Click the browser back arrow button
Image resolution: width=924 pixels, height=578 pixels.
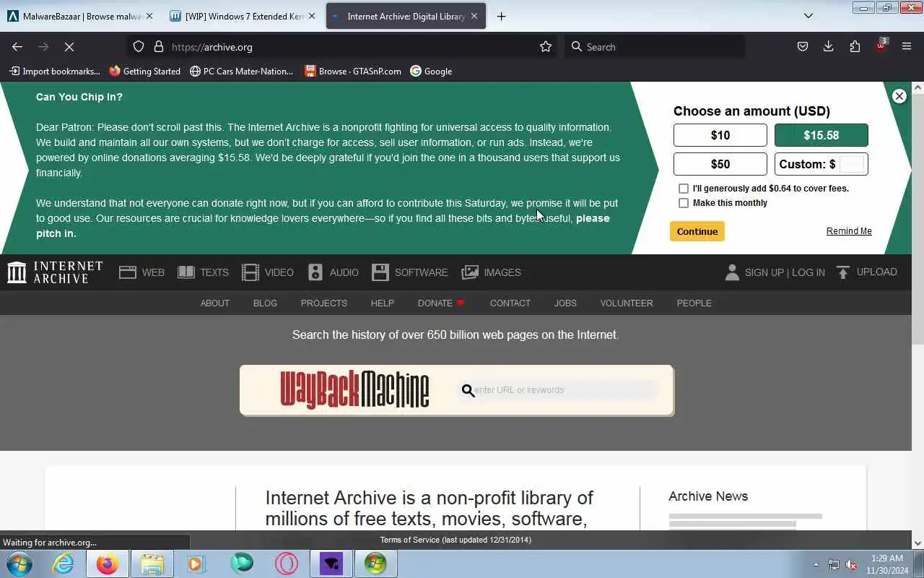tap(17, 46)
